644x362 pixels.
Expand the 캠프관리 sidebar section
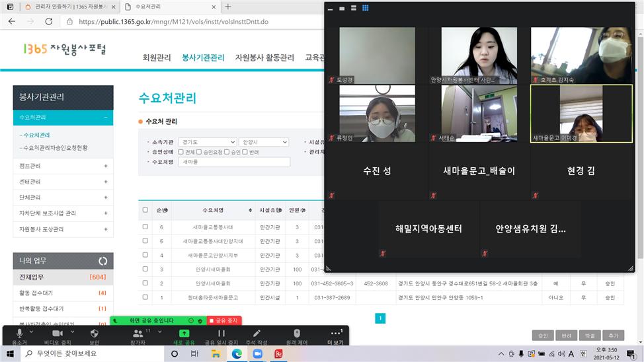click(63, 166)
